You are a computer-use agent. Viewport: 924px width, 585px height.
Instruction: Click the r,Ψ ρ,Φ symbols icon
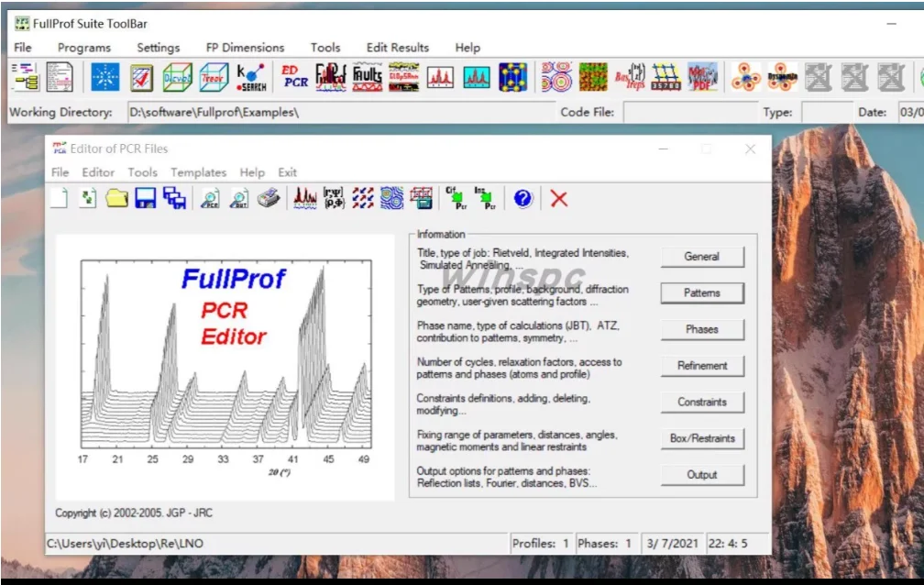[x=334, y=198]
